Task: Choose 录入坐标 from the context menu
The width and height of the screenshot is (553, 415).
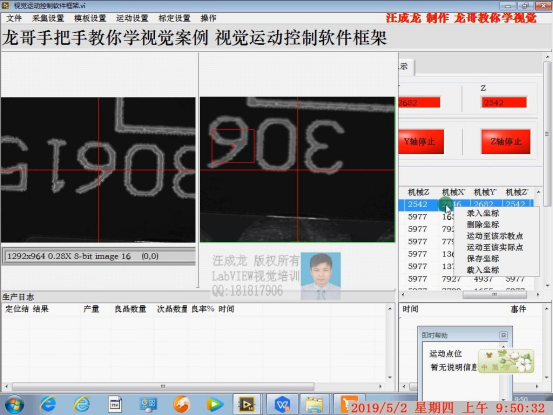Action: pos(483,213)
